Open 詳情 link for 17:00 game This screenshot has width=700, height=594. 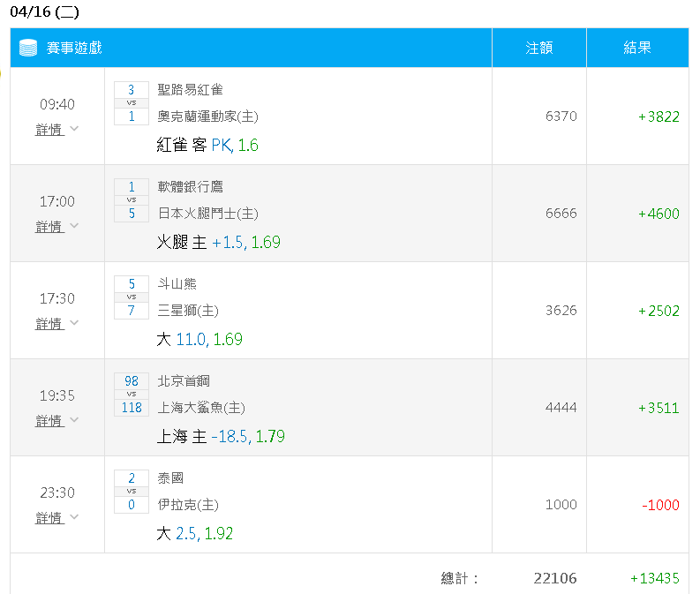(49, 227)
